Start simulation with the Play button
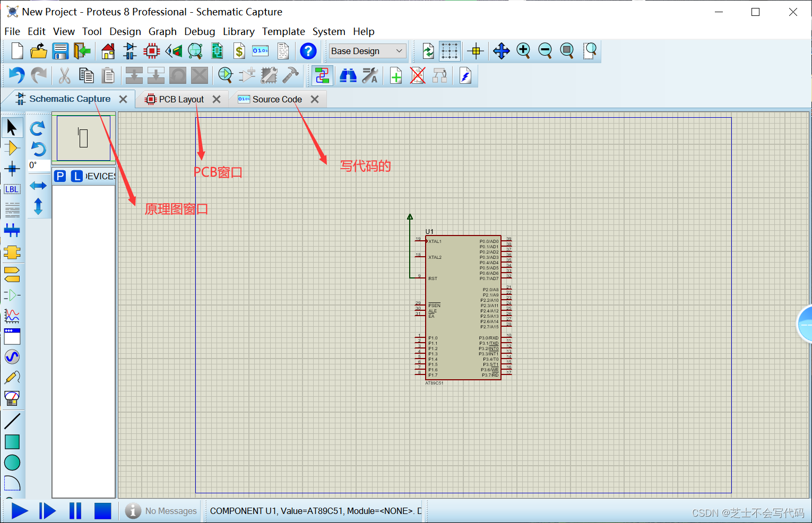The image size is (812, 523). coord(20,511)
